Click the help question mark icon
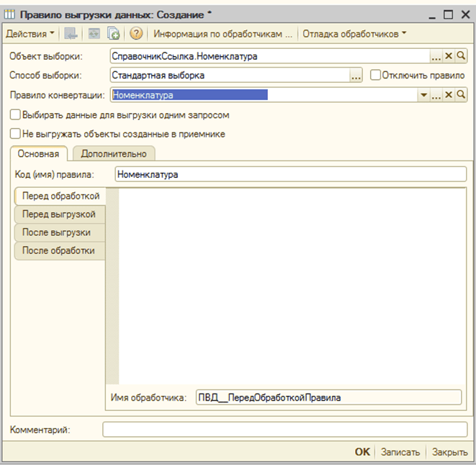Viewport: 476px width, 467px height. pos(136,34)
